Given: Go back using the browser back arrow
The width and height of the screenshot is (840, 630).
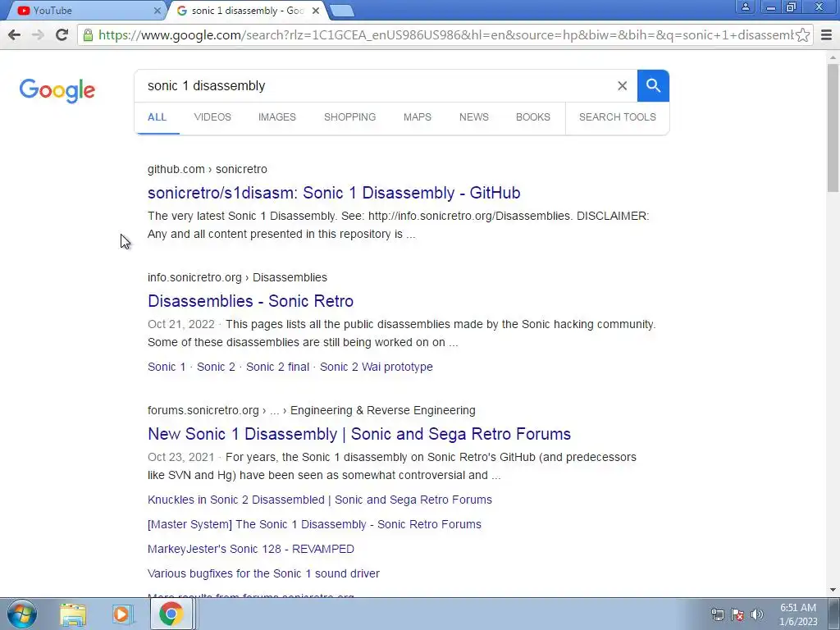Looking at the screenshot, I should [x=15, y=35].
